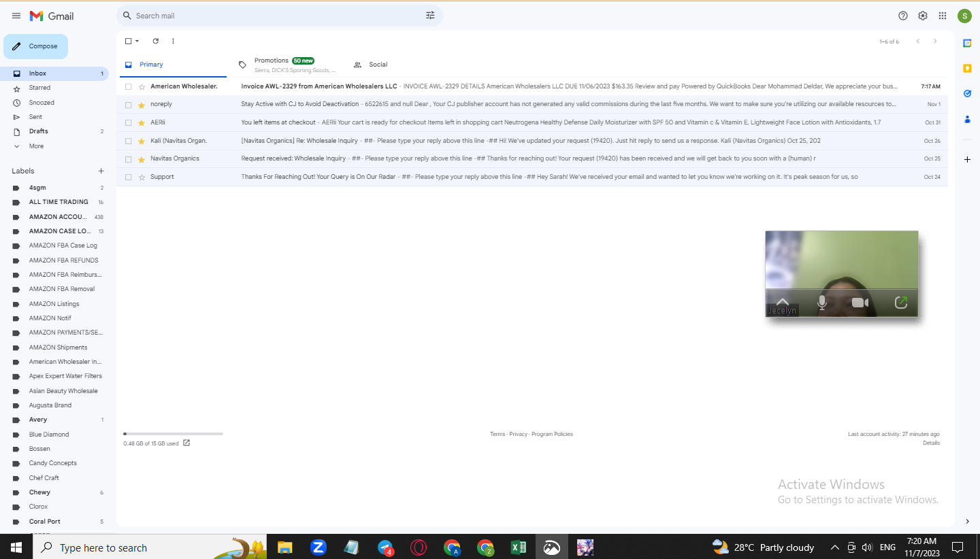Open Google Tasks in the side panel

point(967,93)
